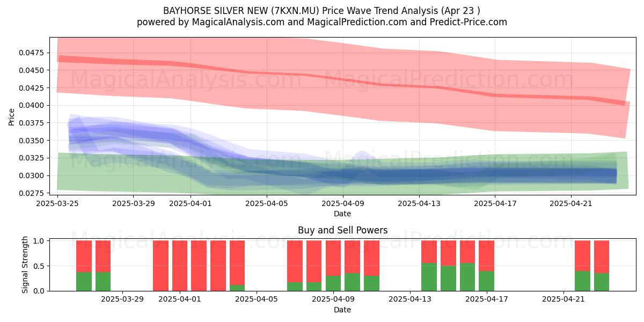Select the 0.0375 price tick label
The height and width of the screenshot is (322, 644).
pos(32,123)
